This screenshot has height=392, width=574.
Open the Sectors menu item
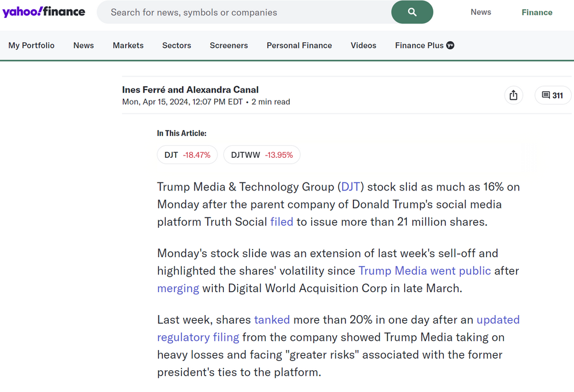click(177, 45)
